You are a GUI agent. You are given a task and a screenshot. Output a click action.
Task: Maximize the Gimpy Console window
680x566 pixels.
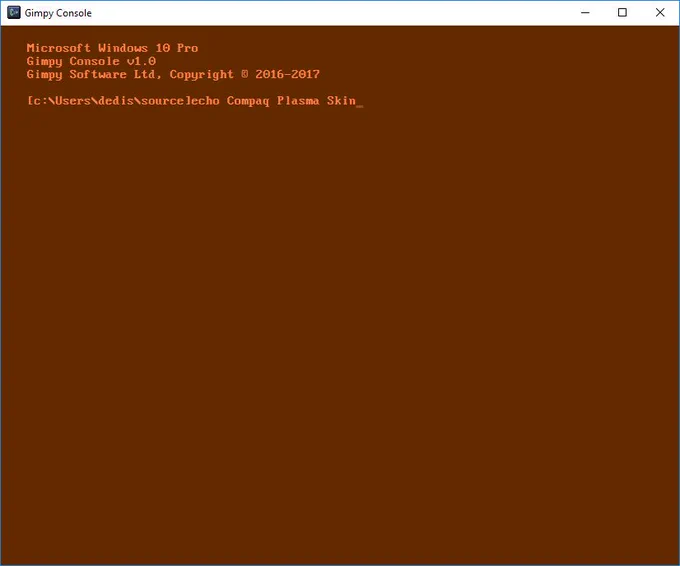click(x=622, y=13)
